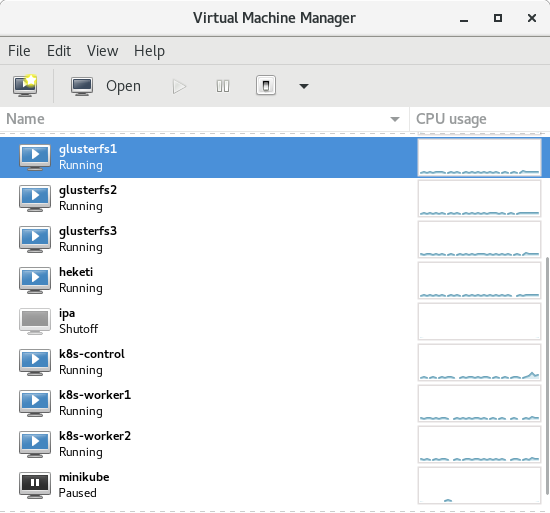The width and height of the screenshot is (550, 513).
Task: Click the heketi VM monitor icon
Action: click(35, 281)
